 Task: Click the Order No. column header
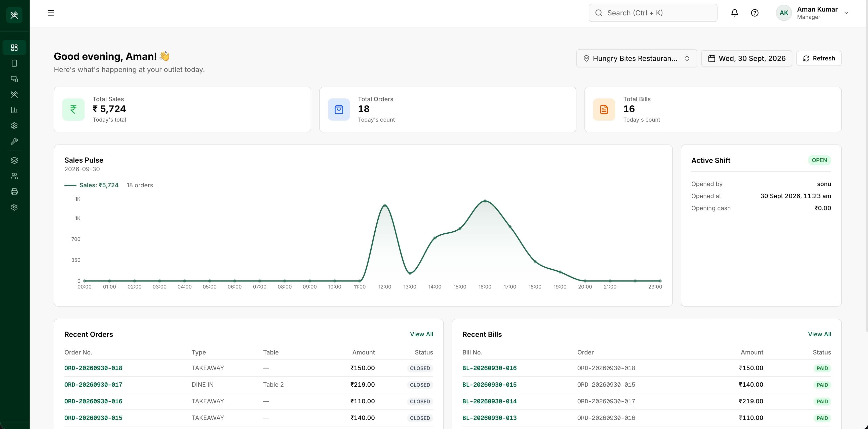pyautogui.click(x=78, y=352)
